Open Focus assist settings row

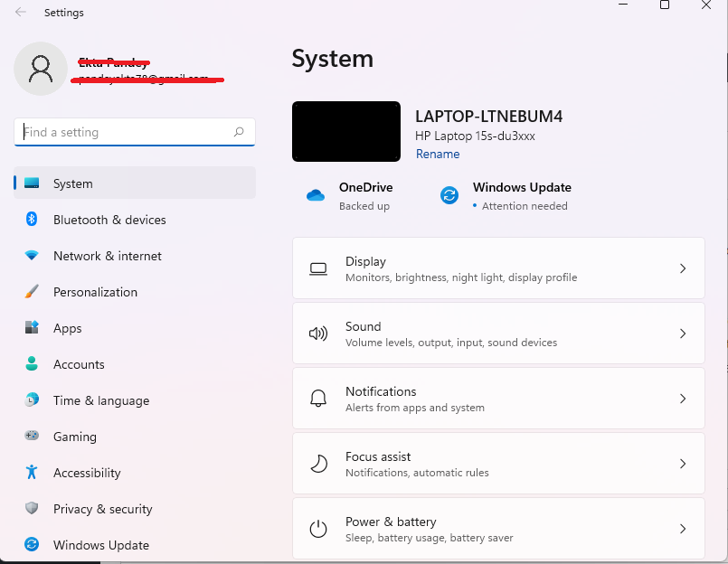click(497, 464)
